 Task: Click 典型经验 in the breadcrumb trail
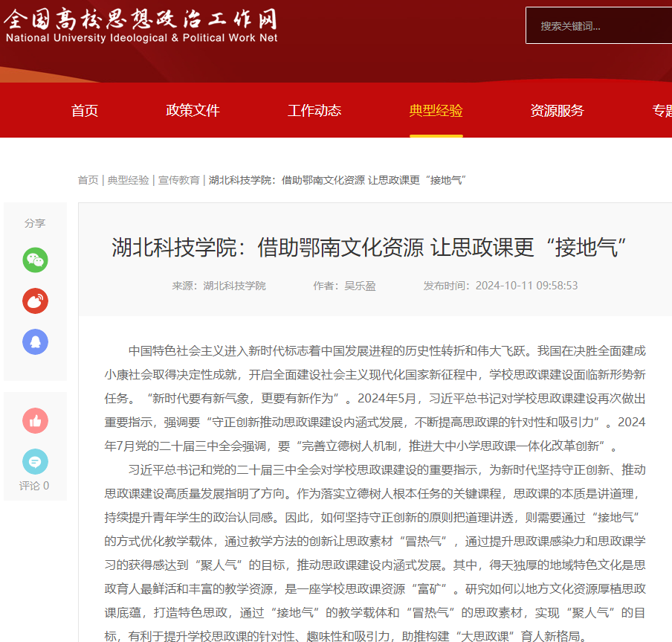coord(128,180)
